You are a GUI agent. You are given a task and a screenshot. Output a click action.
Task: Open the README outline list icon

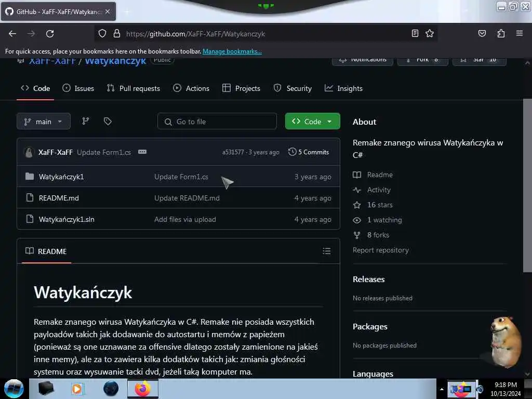(326, 251)
